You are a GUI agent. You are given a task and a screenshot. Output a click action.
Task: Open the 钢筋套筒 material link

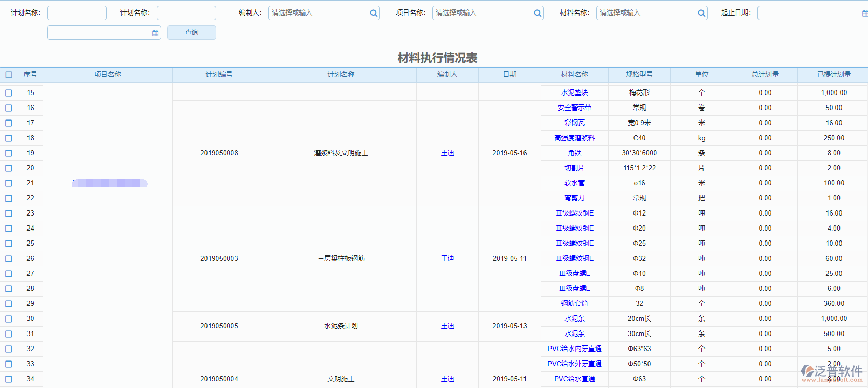(x=574, y=304)
